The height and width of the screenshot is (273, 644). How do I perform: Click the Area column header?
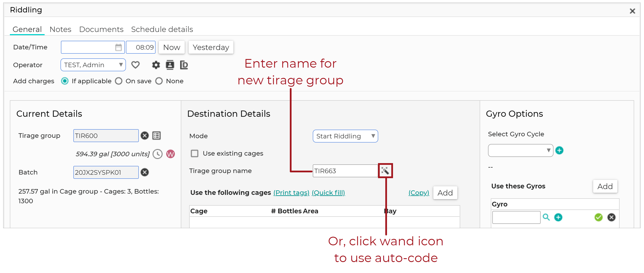pyautogui.click(x=310, y=211)
